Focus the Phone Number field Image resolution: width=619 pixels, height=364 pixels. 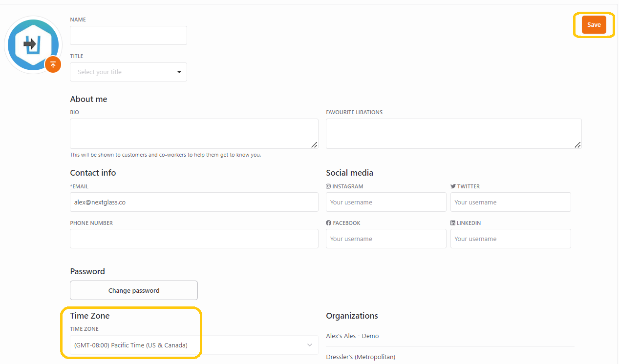[x=194, y=239]
